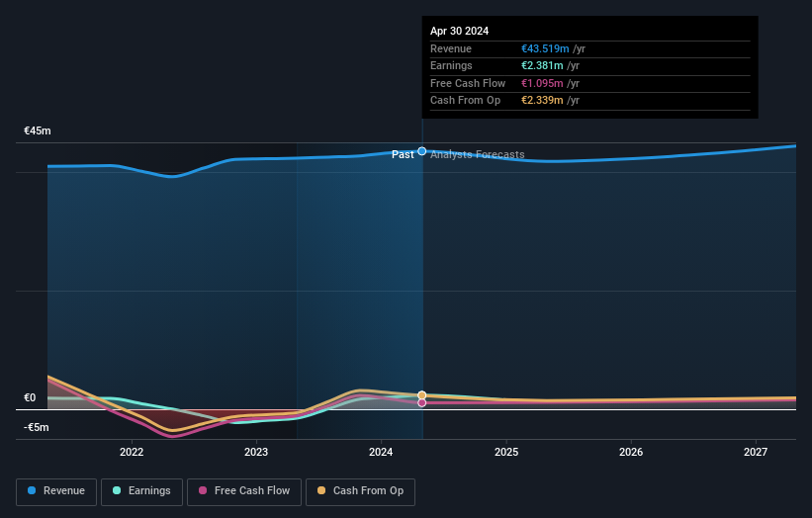Click the €2.339m Cash From Op value
Viewport: 812px width, 518px height.
(542, 101)
